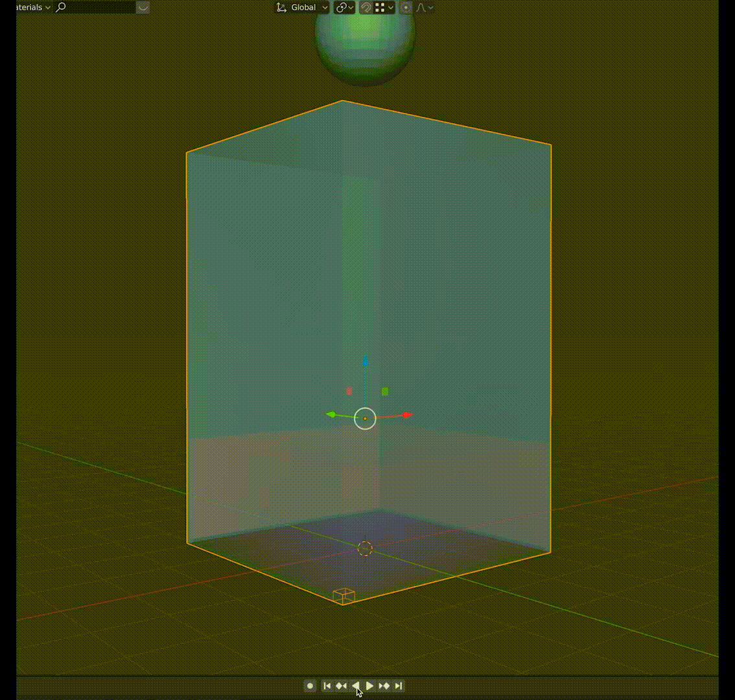This screenshot has height=700, width=735.
Task: Skip to the previous keyframe
Action: (x=342, y=686)
